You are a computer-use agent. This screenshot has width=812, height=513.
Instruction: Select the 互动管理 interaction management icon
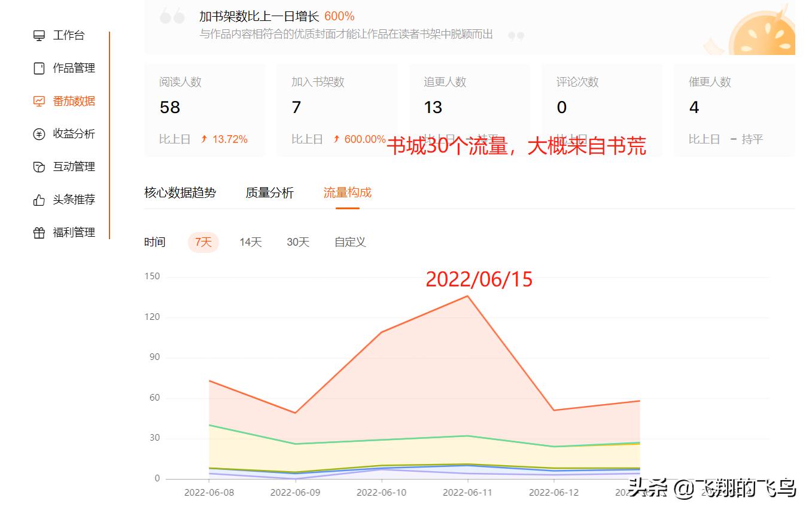[x=38, y=166]
